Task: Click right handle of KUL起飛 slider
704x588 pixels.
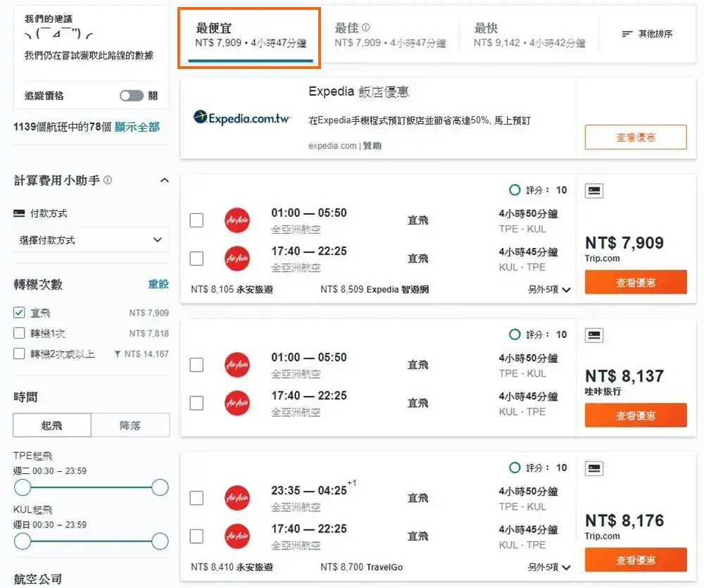Action: tap(160, 542)
